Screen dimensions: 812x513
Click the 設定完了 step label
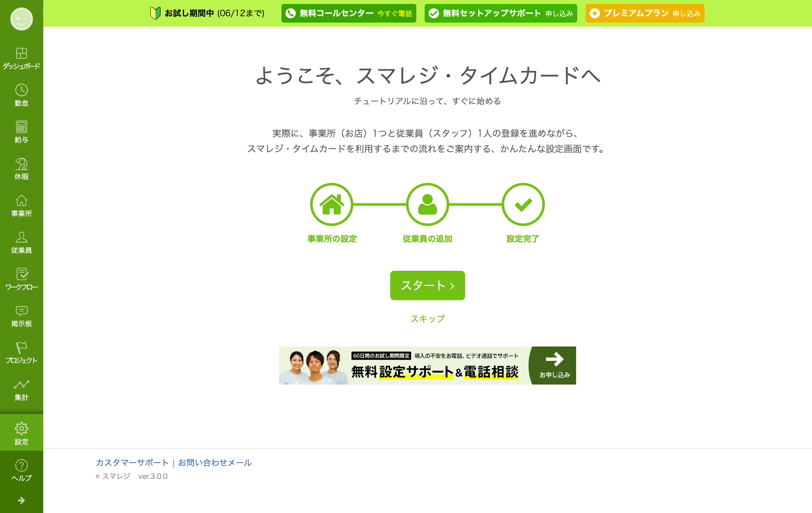click(x=523, y=239)
